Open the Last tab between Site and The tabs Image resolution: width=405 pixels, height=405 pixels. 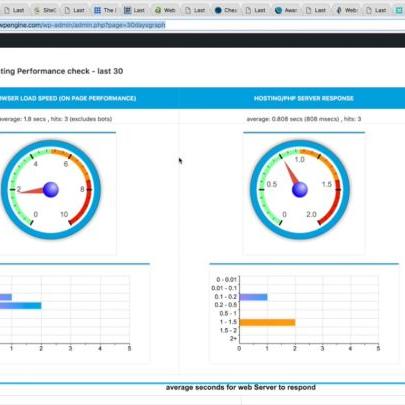click(x=75, y=10)
